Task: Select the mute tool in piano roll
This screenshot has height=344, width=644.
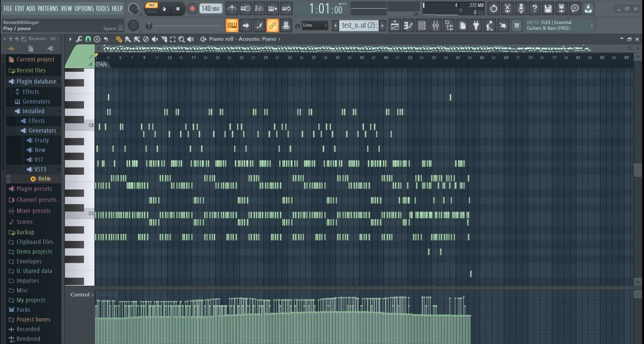Action: [x=155, y=39]
